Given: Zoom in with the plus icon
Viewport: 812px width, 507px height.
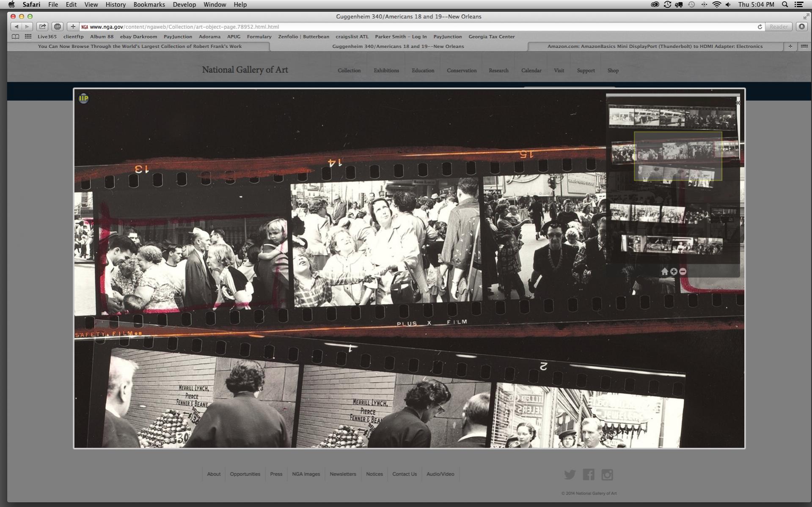Looking at the screenshot, I should tap(674, 271).
